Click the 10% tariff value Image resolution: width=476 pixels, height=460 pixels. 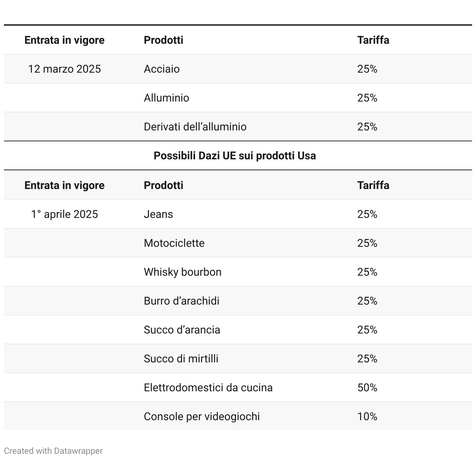tap(367, 417)
